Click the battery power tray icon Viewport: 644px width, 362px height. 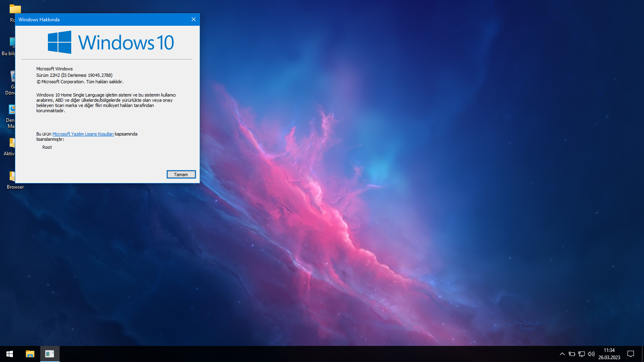572,354
